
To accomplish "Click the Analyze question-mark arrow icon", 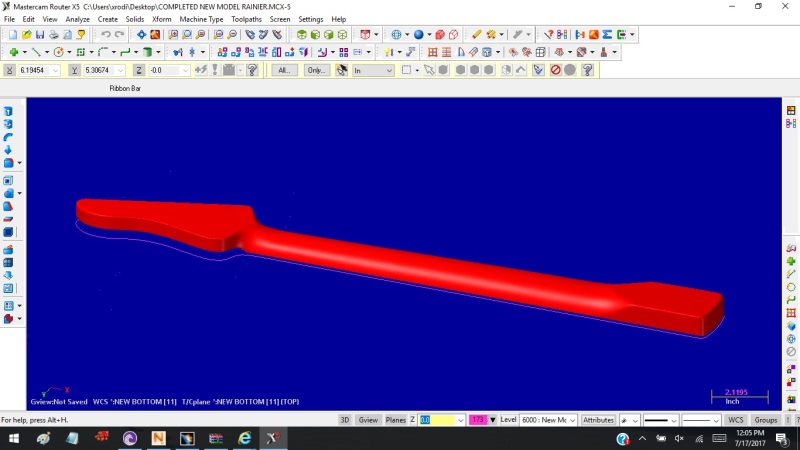I will coord(548,35).
